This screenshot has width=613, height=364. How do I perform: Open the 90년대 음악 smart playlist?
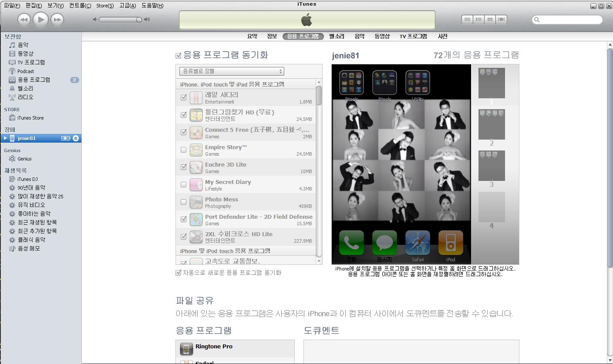click(31, 187)
